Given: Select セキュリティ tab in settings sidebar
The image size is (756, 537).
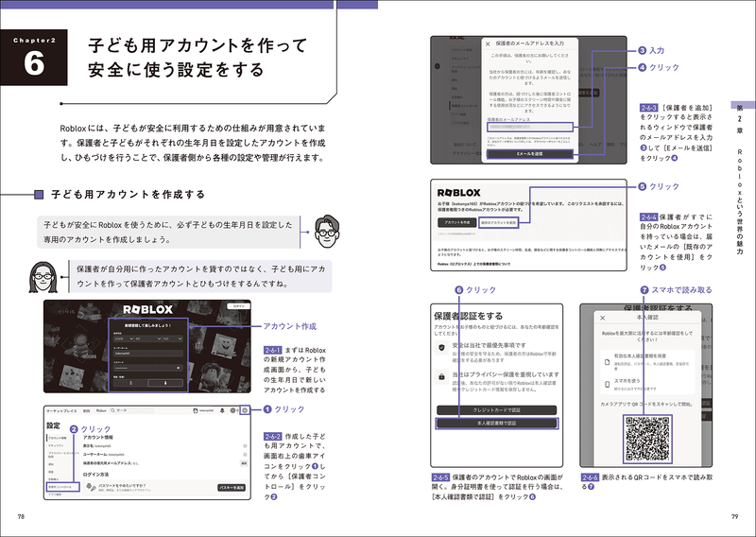Looking at the screenshot, I should (56, 446).
